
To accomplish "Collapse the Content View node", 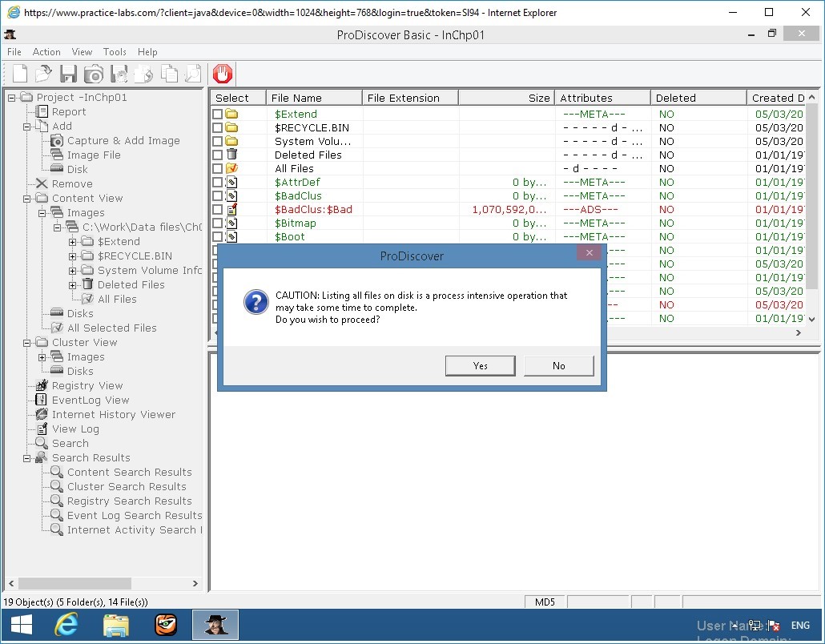I will point(27,199).
